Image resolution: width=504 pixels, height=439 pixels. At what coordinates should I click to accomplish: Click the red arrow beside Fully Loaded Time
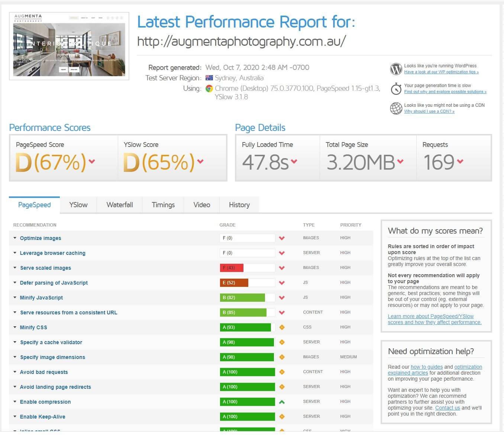point(294,161)
